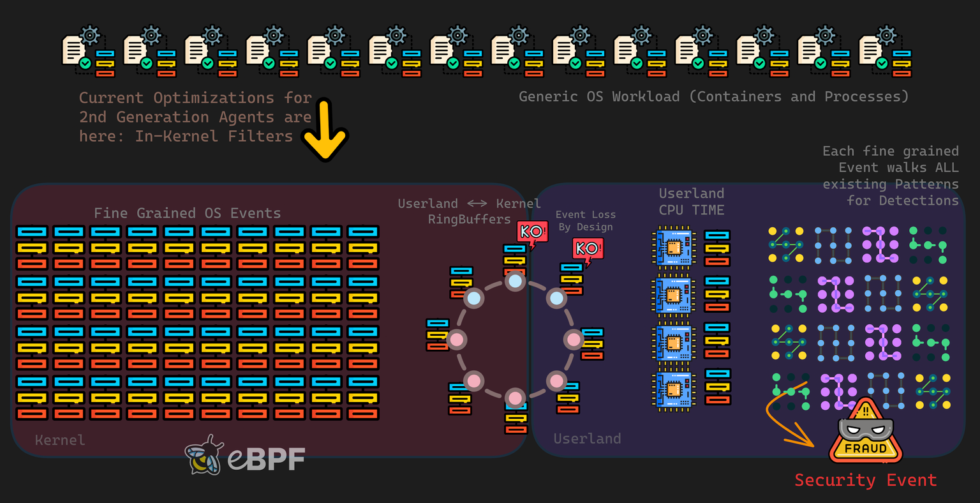Toggle the pink node at the bottom of the ring buffer

(515, 398)
